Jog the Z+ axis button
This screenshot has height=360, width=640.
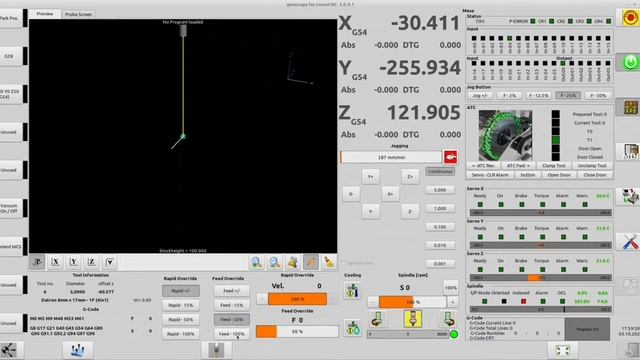(x=410, y=176)
